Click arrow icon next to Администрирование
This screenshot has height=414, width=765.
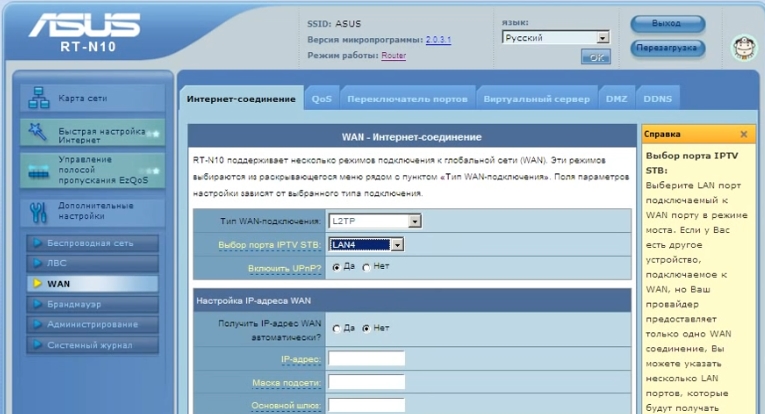[37, 324]
